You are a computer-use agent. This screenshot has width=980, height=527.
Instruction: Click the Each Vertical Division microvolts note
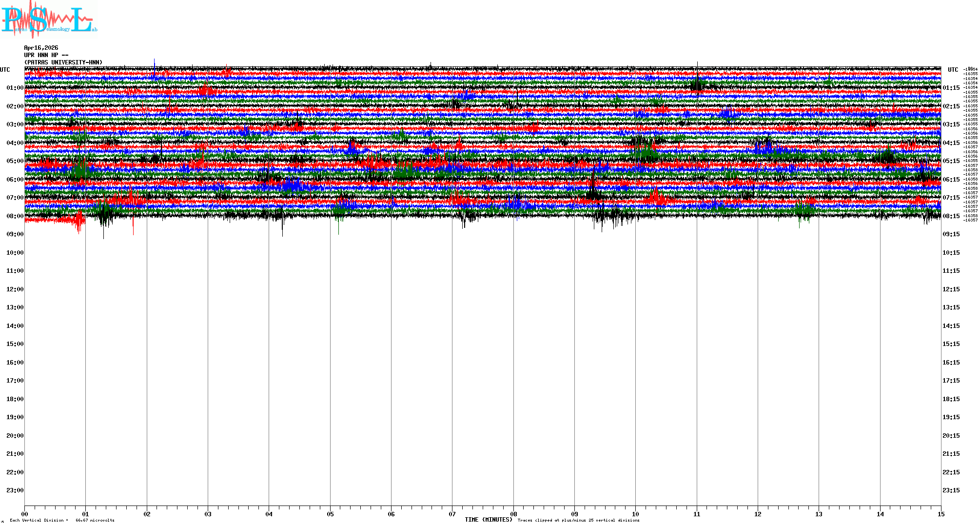(62, 520)
